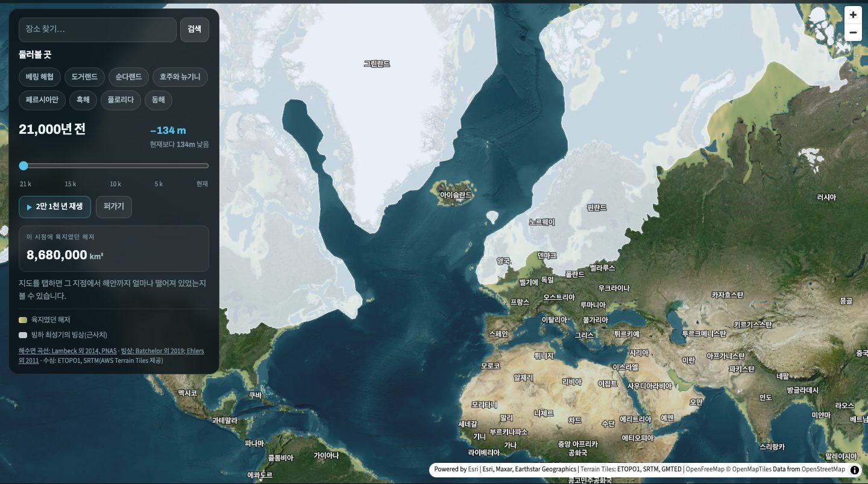
Task: Click the 사우디아라비아 map label
Action: click(649, 386)
